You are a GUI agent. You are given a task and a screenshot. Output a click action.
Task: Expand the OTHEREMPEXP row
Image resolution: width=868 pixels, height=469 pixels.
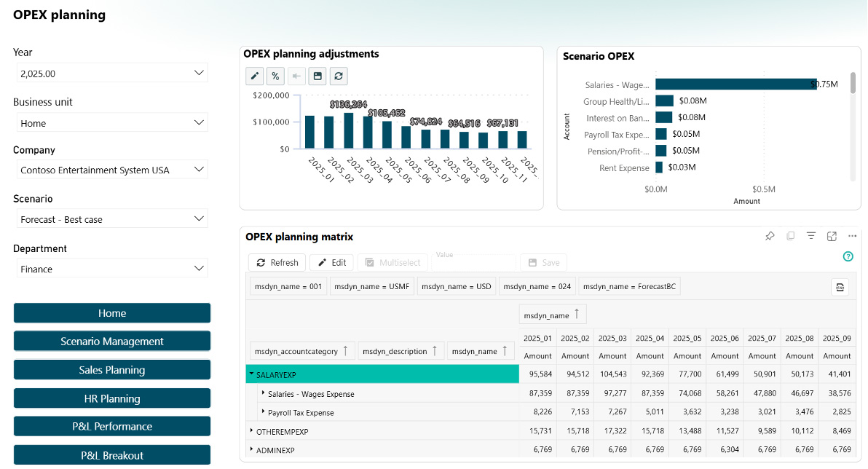tap(251, 431)
